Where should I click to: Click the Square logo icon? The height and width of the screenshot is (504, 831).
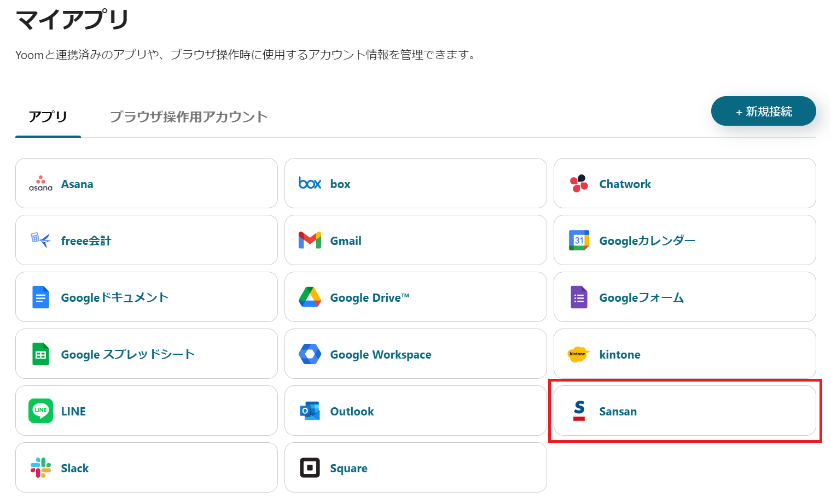310,468
